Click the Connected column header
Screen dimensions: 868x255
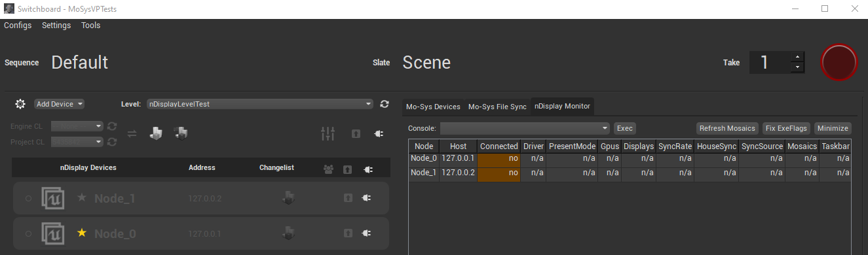point(499,146)
